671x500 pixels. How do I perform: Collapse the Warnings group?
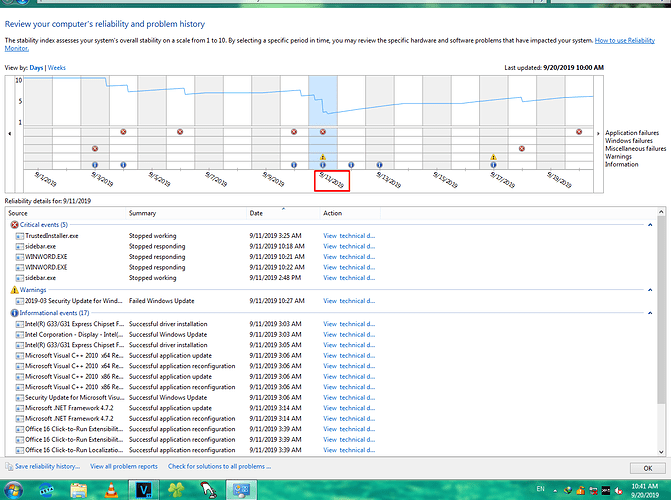pos(650,290)
